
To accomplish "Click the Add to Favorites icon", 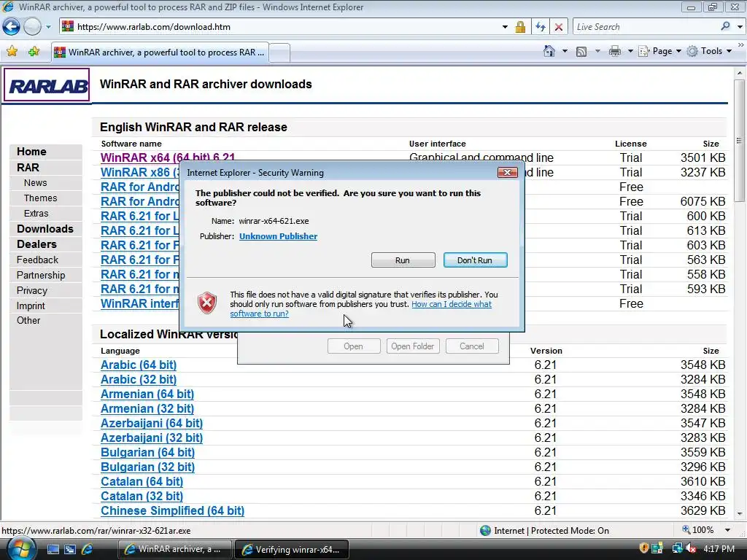I will click(34, 52).
